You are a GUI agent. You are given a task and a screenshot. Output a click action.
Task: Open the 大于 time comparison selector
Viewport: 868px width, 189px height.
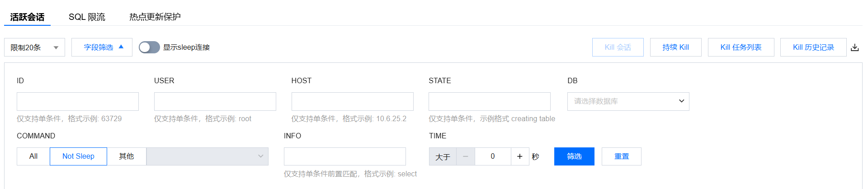pos(443,157)
